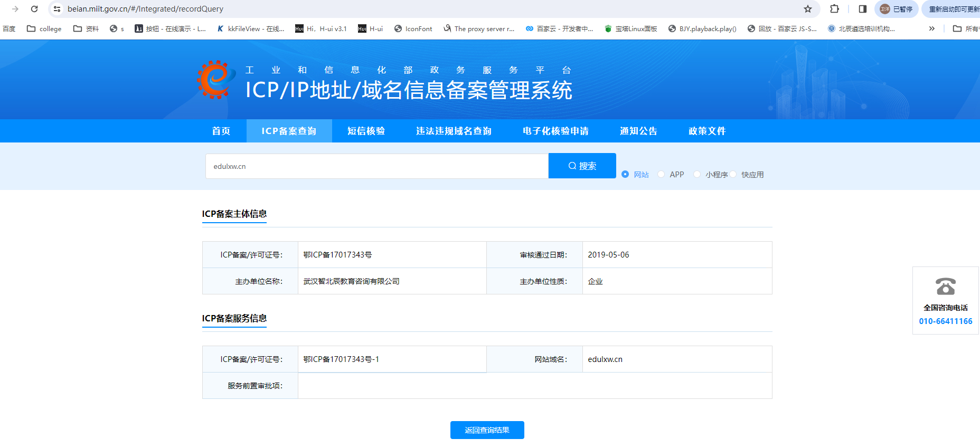
Task: Click website domain value edulxw.cn
Action: [605, 359]
